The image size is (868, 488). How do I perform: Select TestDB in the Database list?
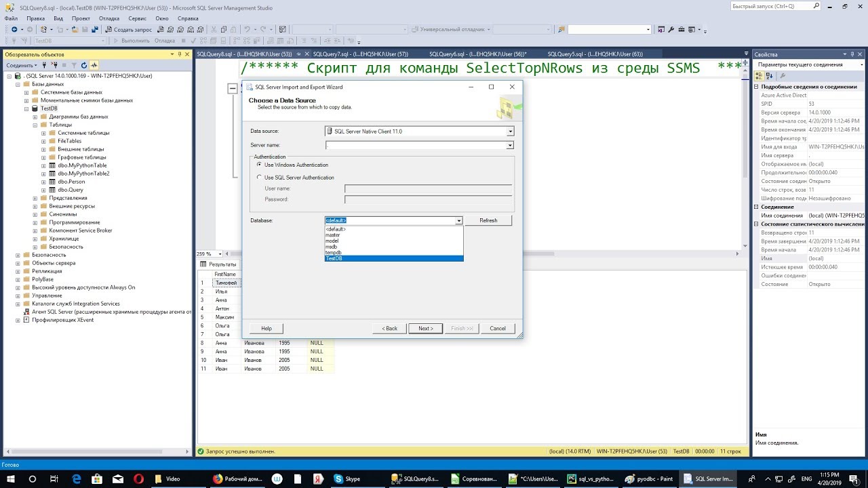coord(394,258)
